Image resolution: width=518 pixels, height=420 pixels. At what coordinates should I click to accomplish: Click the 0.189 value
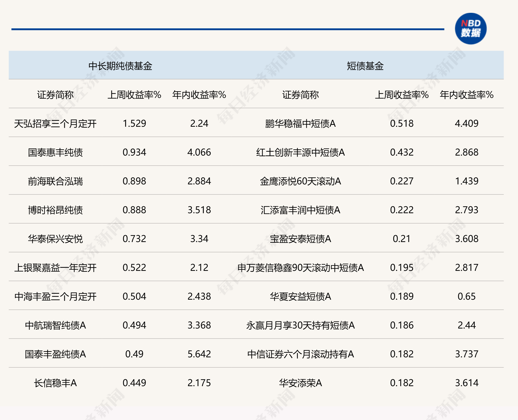coord(402,296)
